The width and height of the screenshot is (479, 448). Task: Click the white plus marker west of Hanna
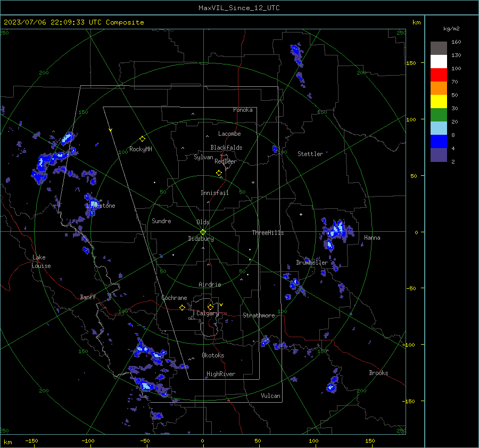[x=301, y=214]
